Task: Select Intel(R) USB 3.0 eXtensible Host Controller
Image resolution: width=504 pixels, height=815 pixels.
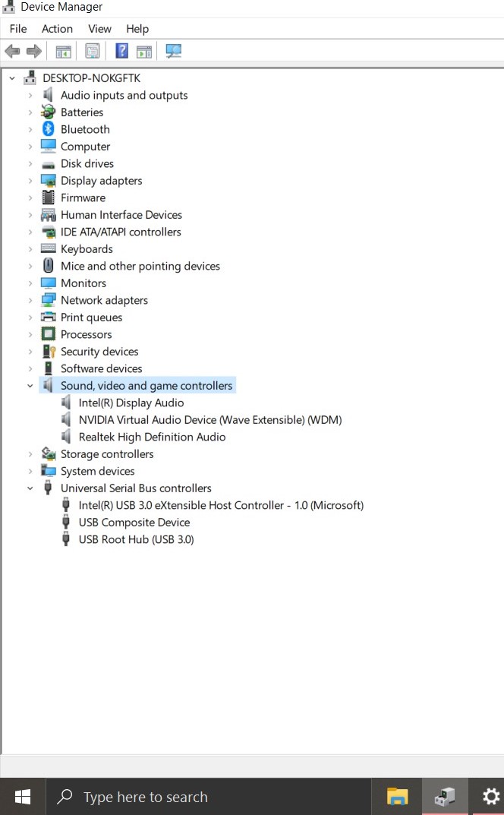Action: coord(221,505)
